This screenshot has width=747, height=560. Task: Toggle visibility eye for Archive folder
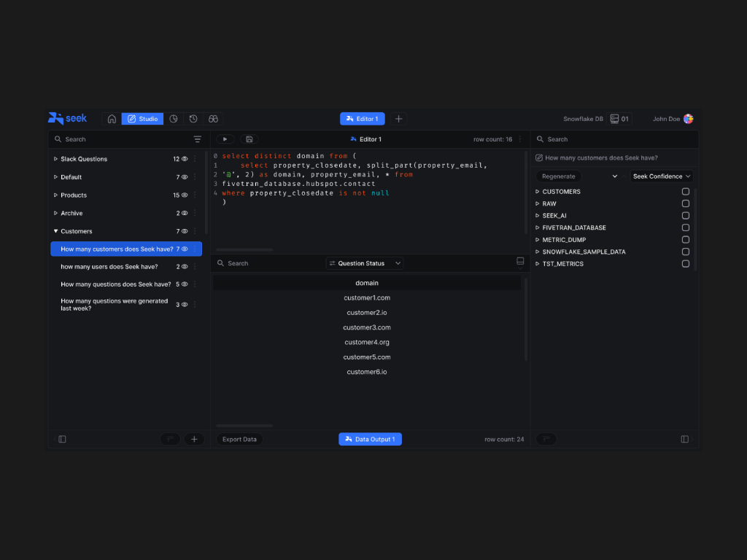click(185, 214)
